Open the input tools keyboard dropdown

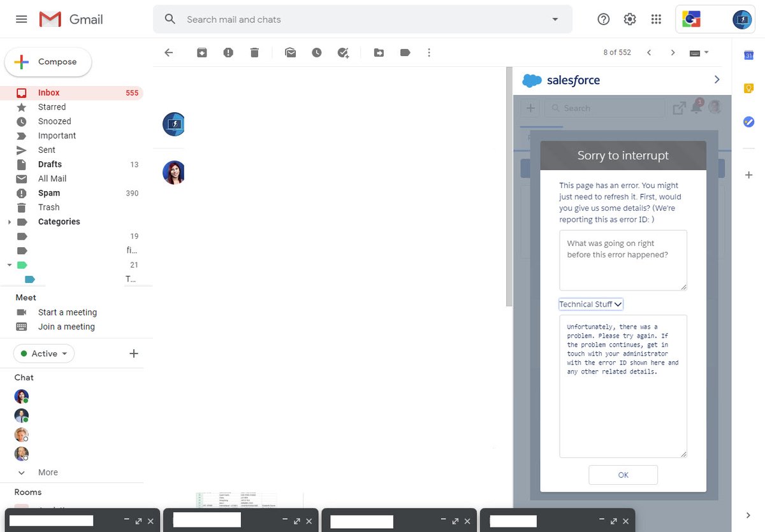[x=699, y=52]
